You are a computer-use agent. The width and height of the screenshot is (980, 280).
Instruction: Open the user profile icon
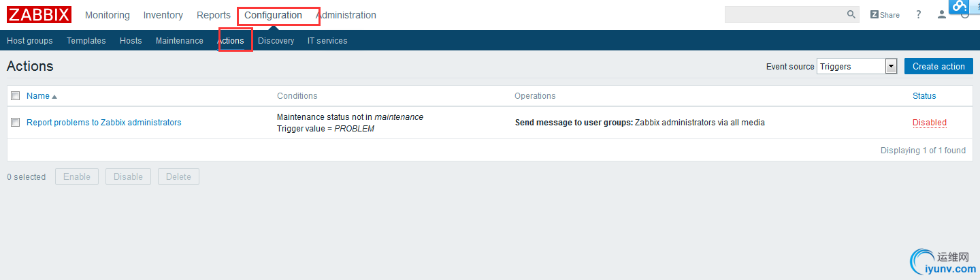coord(941,15)
